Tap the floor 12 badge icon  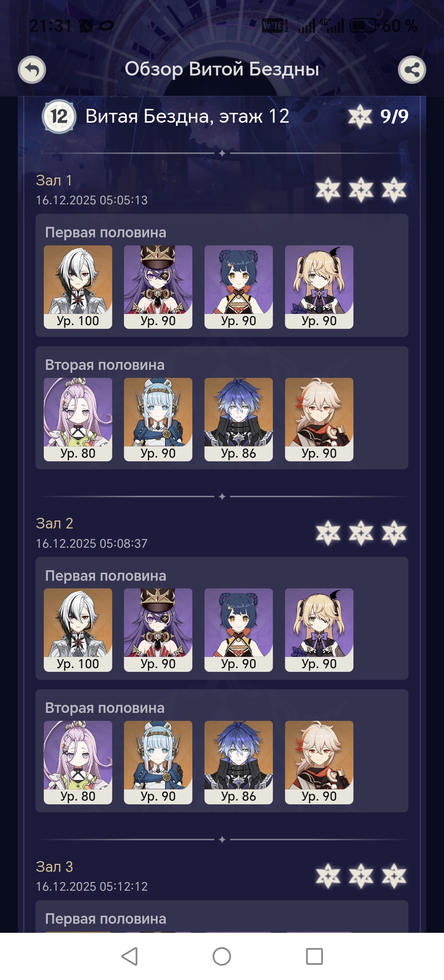[x=59, y=117]
